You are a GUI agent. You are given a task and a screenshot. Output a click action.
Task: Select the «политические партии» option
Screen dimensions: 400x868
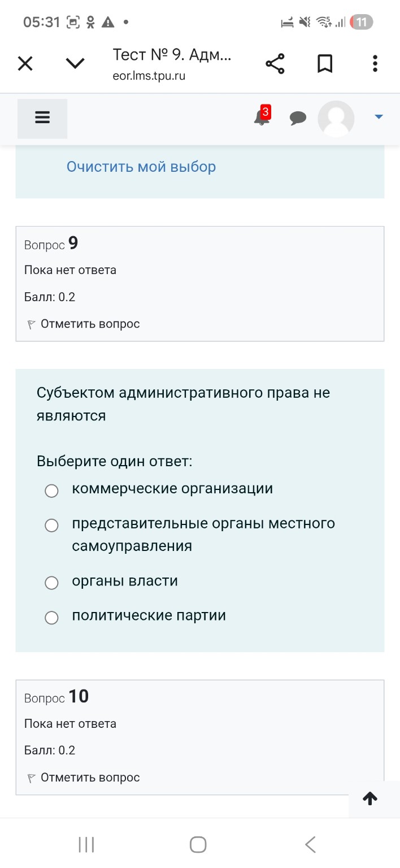(x=51, y=618)
